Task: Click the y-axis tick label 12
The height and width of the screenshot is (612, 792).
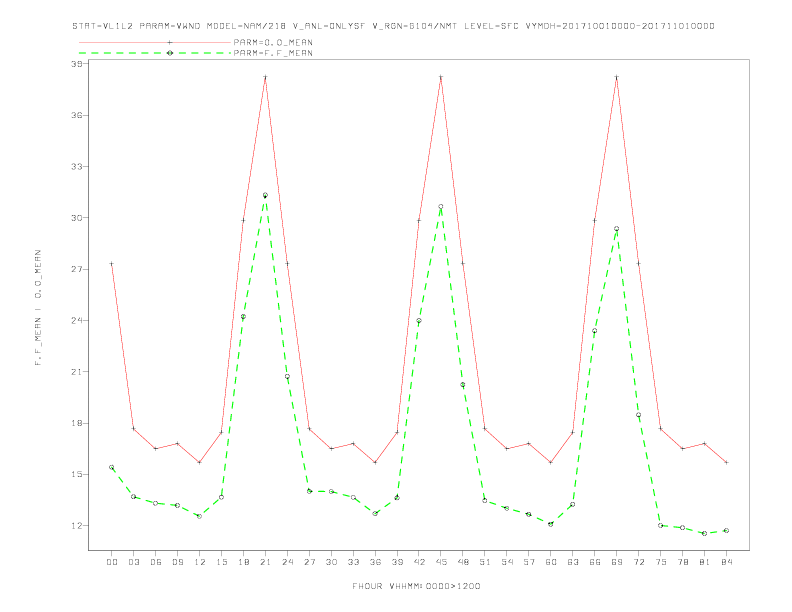Action: (x=77, y=526)
